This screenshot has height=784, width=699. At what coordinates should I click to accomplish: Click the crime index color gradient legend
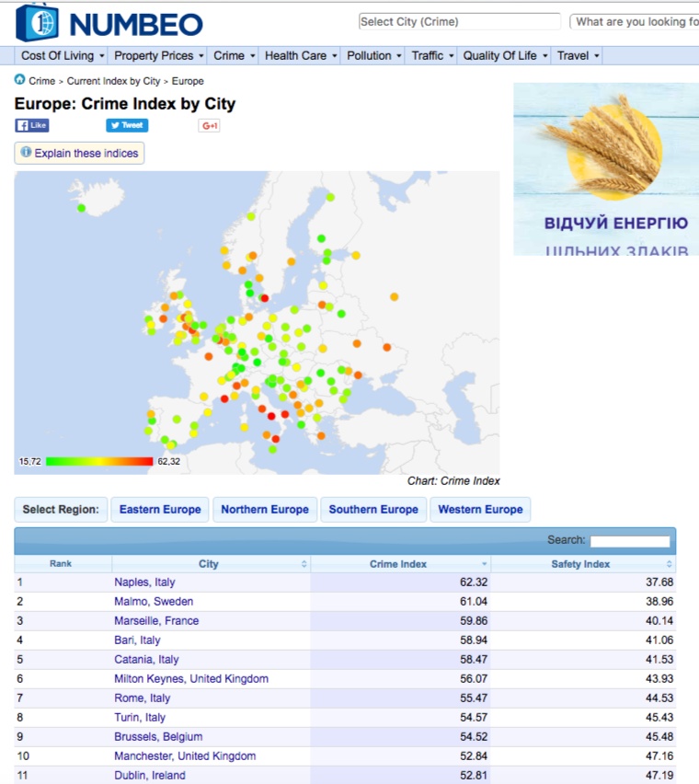pyautogui.click(x=99, y=462)
